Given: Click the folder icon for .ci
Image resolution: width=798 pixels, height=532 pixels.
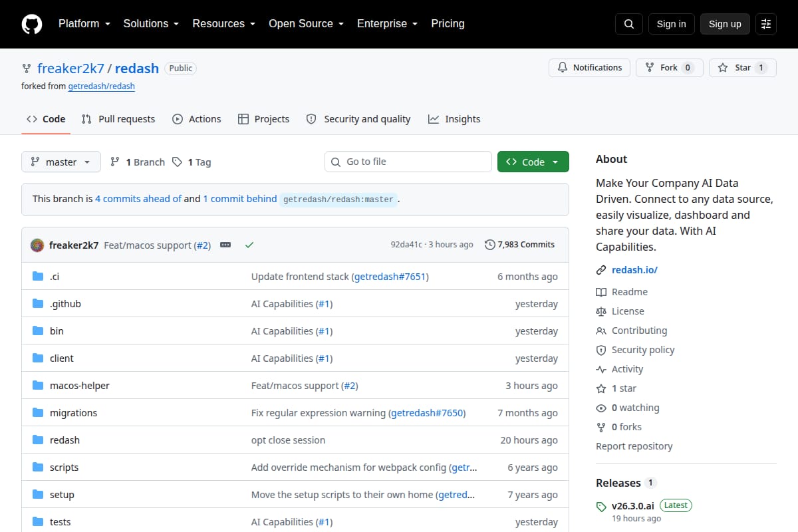Looking at the screenshot, I should pyautogui.click(x=38, y=277).
